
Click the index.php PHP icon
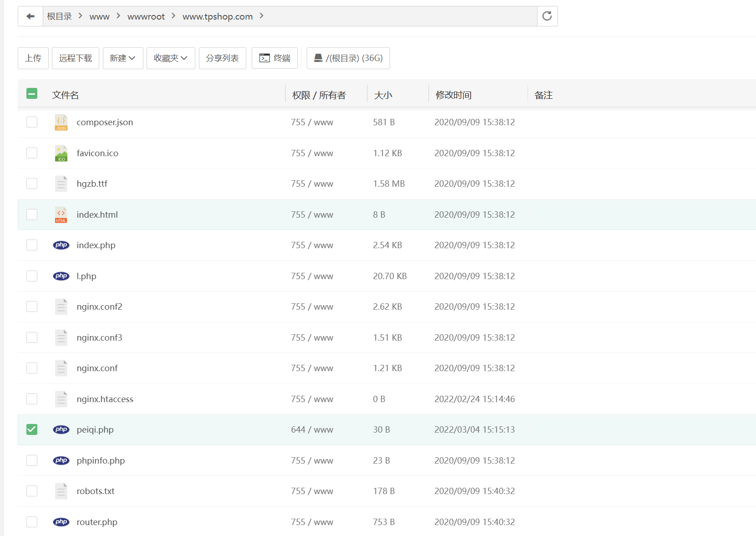[61, 245]
